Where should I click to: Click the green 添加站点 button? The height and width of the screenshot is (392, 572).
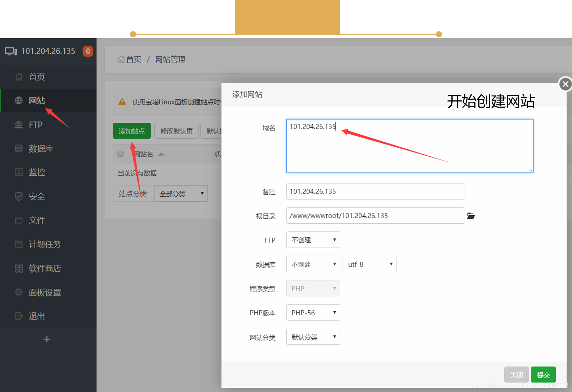click(132, 131)
